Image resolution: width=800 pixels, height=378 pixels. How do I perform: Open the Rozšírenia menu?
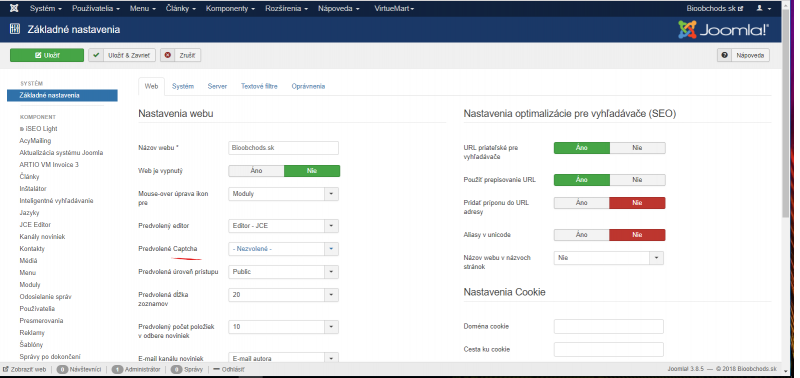[x=286, y=9]
